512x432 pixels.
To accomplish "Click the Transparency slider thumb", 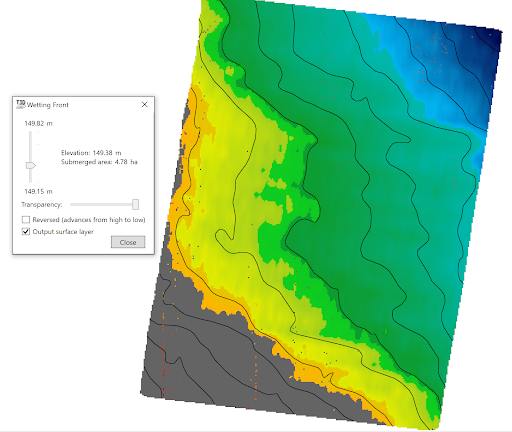I will click(x=135, y=204).
